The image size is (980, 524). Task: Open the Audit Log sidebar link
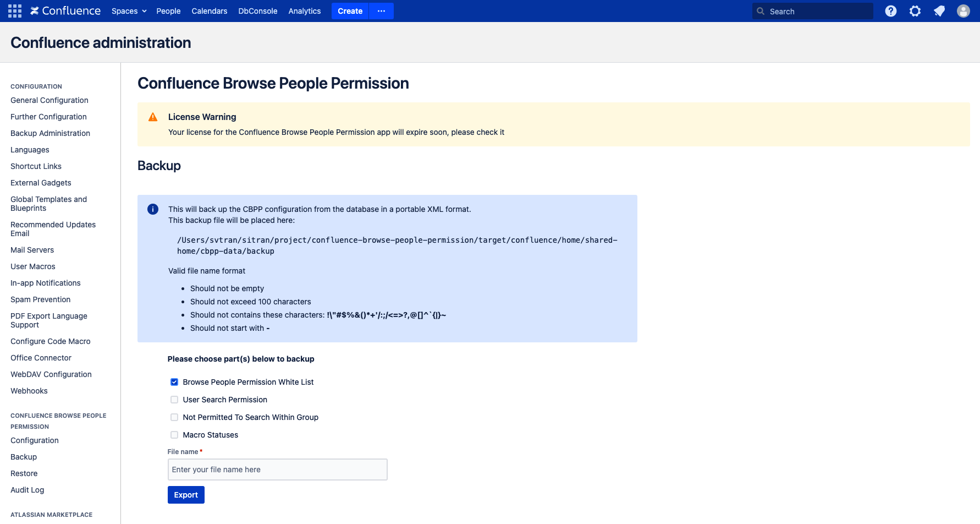27,490
